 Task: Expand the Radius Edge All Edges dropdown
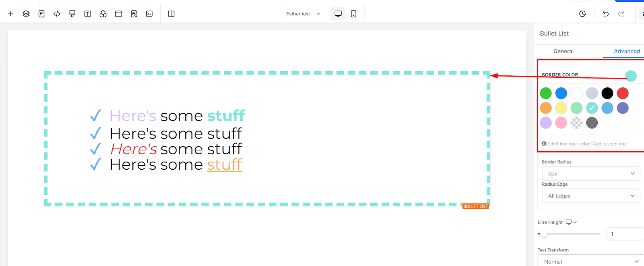[590, 196]
